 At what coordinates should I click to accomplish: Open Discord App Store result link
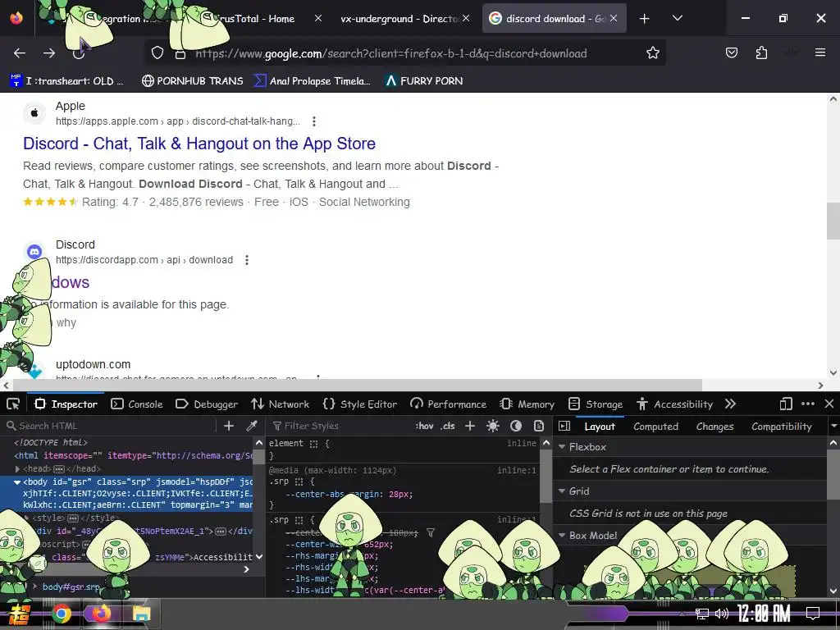click(199, 144)
